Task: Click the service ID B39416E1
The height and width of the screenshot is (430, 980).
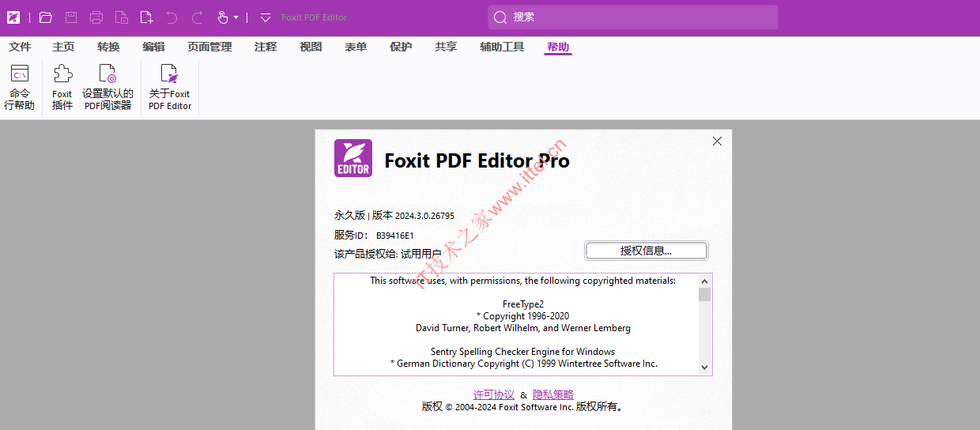Action: pyautogui.click(x=395, y=235)
